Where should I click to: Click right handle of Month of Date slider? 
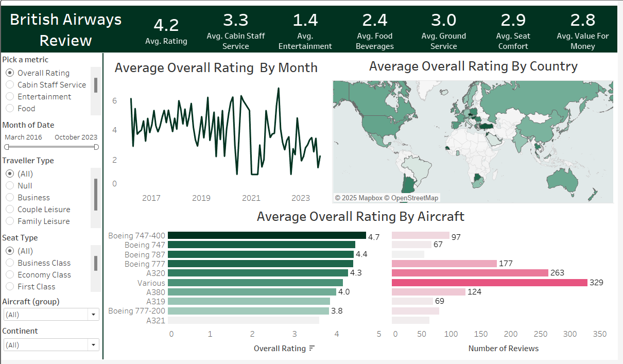(96, 147)
